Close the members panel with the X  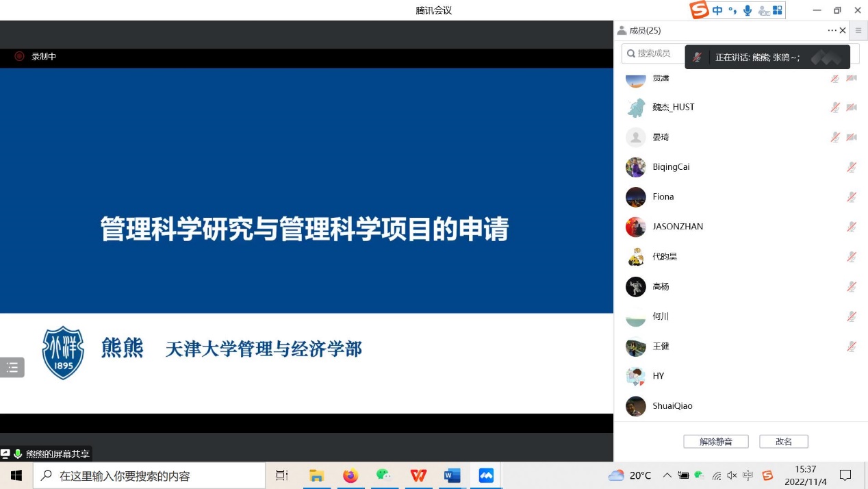tap(843, 31)
